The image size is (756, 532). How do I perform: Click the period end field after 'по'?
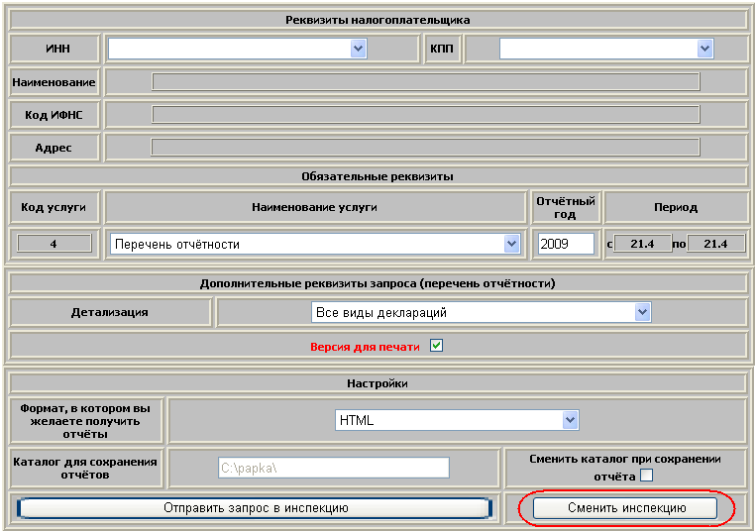[x=715, y=244]
